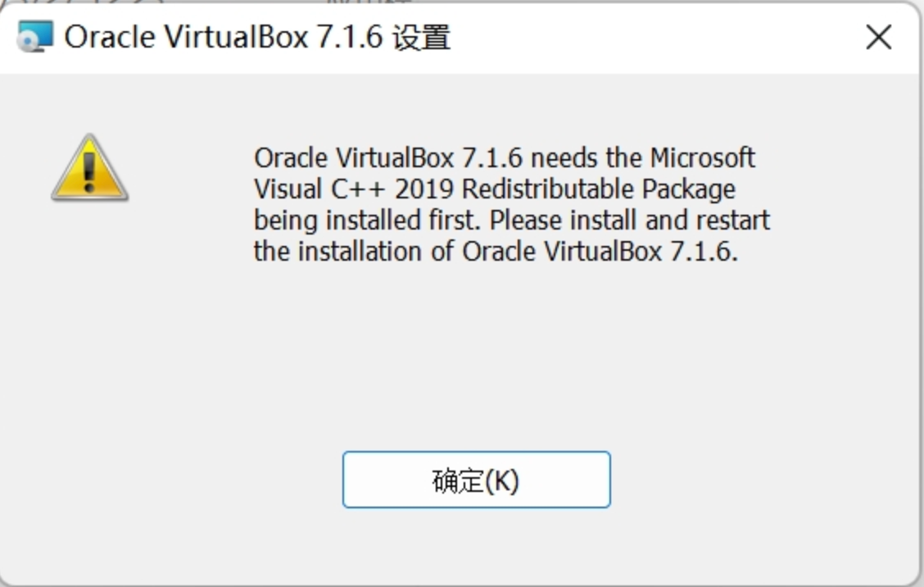The image size is (924, 587).
Task: Click the word "Microsoft" in the message
Action: (702, 157)
